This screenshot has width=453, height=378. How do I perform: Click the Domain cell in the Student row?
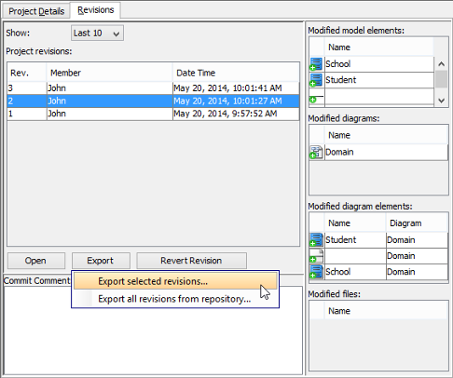[x=417, y=240]
